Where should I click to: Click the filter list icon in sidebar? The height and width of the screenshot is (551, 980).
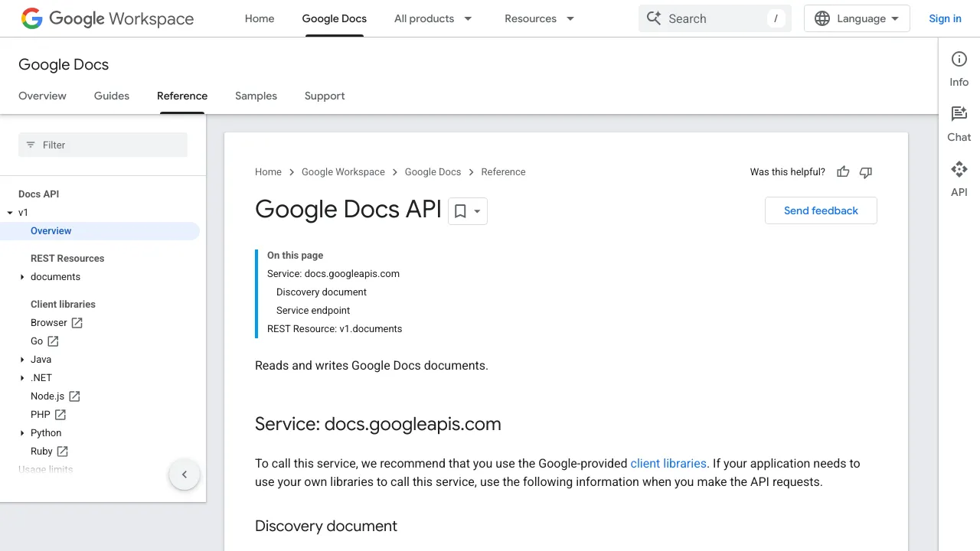31,145
